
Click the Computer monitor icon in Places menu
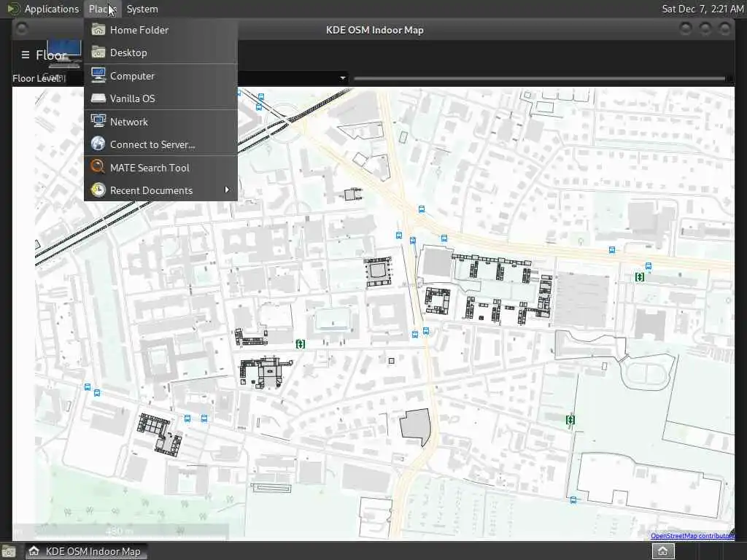(x=98, y=75)
